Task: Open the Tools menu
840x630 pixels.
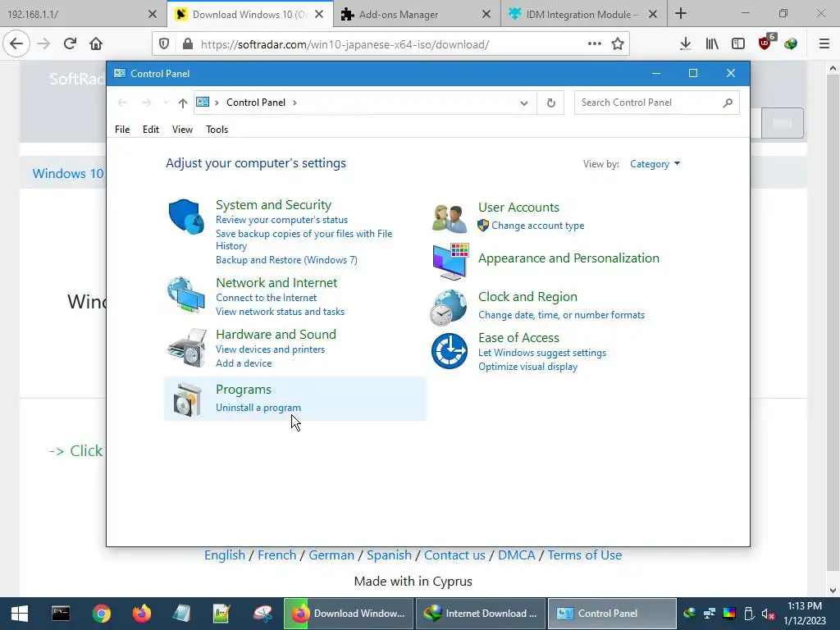Action: (217, 130)
